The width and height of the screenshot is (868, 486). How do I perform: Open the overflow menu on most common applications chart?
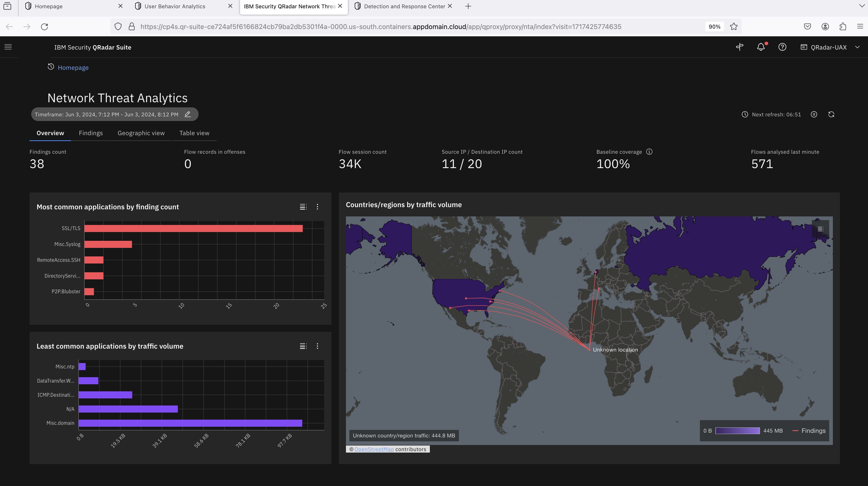click(317, 207)
